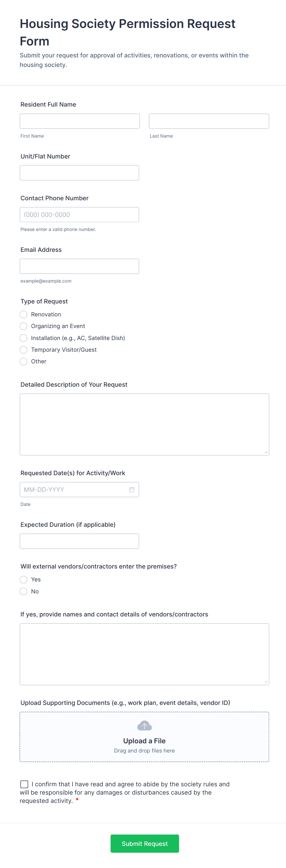286x868 pixels.
Task: Click the Detailed Description text area
Action: 144,424
